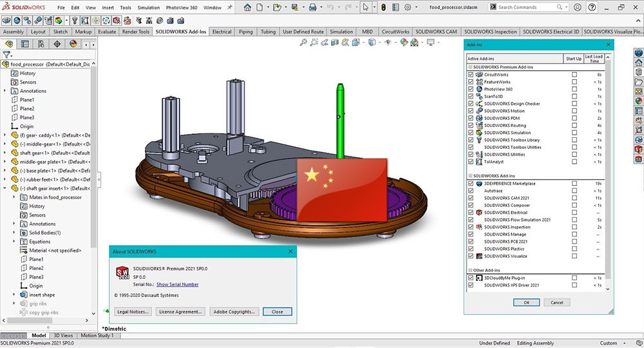The height and width of the screenshot is (348, 644).
Task: Click the Print icon in top toolbar
Action: (x=312, y=8)
